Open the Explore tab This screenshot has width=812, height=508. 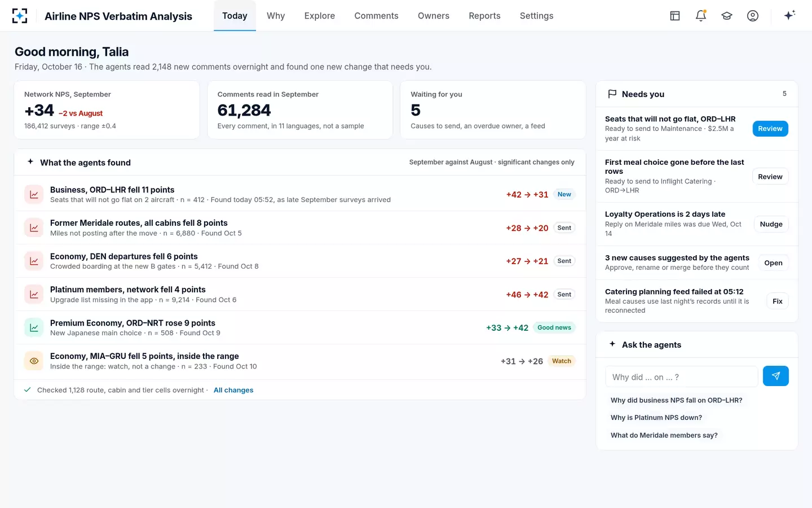click(x=320, y=16)
